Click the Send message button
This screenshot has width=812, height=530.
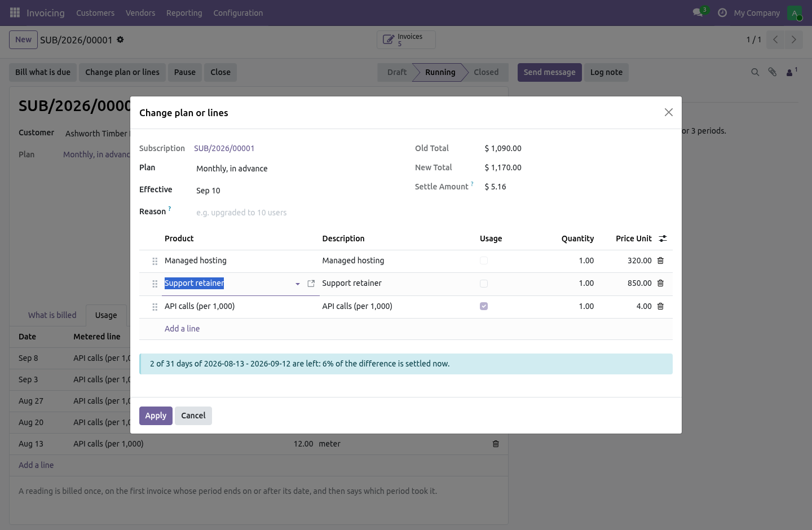coord(550,72)
